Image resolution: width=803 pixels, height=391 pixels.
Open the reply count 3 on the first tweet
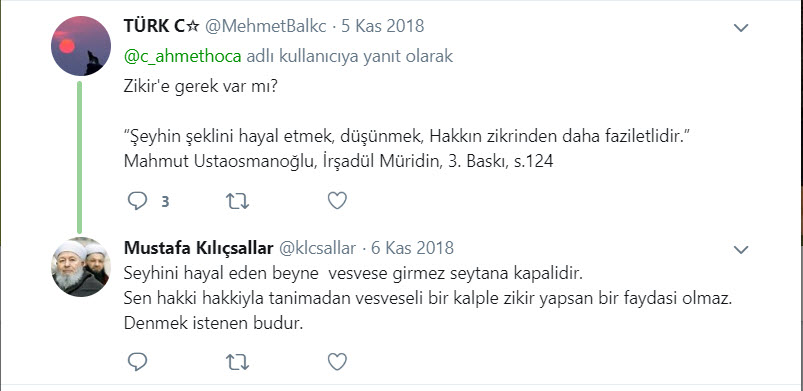click(x=165, y=201)
